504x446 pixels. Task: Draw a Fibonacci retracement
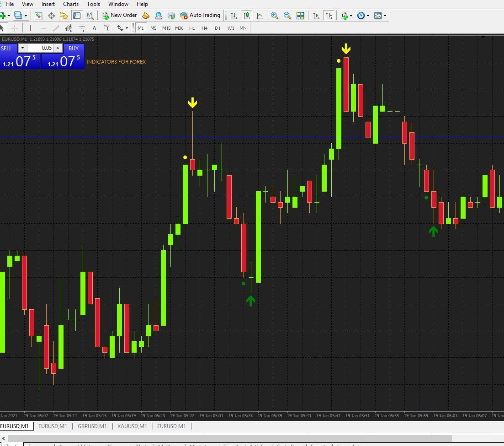pyautogui.click(x=81, y=28)
